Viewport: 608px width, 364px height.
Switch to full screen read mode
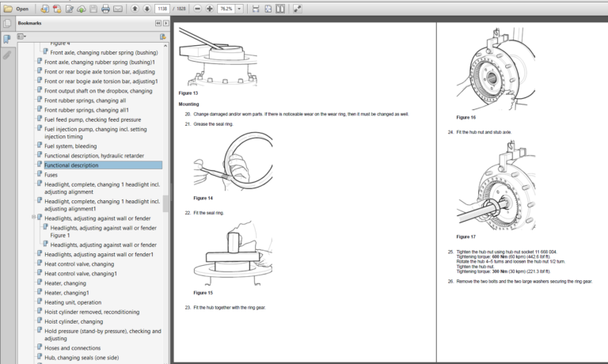point(297,9)
